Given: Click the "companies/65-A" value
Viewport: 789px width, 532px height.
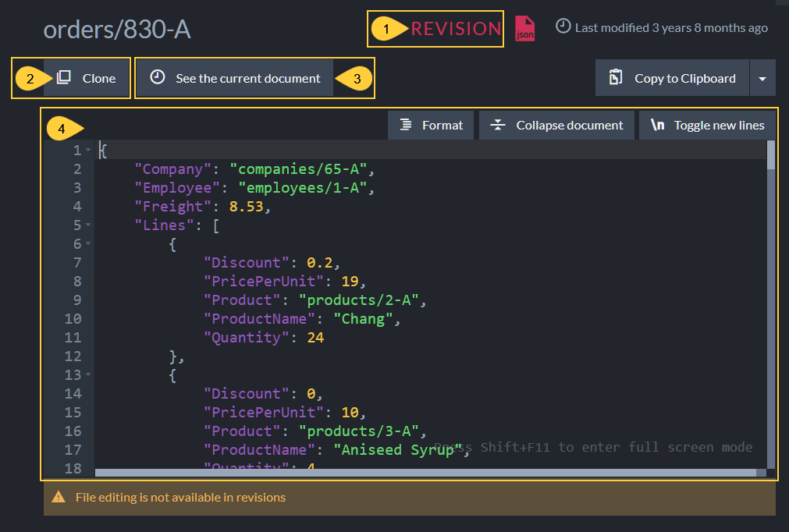Looking at the screenshot, I should click(x=298, y=169).
